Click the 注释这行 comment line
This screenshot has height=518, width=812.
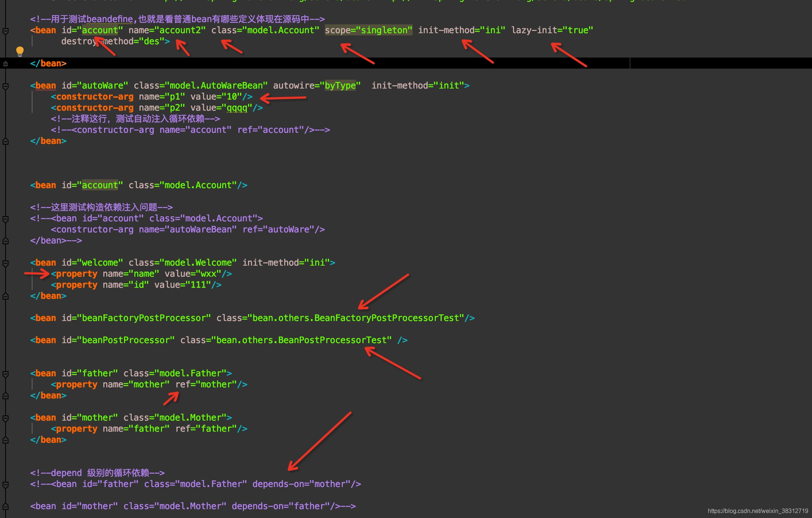point(135,119)
